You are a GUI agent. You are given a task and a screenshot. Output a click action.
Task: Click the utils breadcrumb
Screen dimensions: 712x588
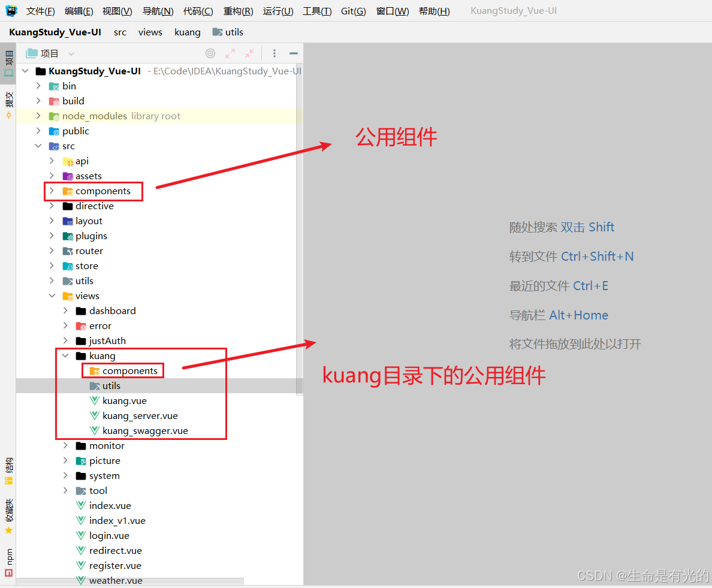click(x=228, y=32)
